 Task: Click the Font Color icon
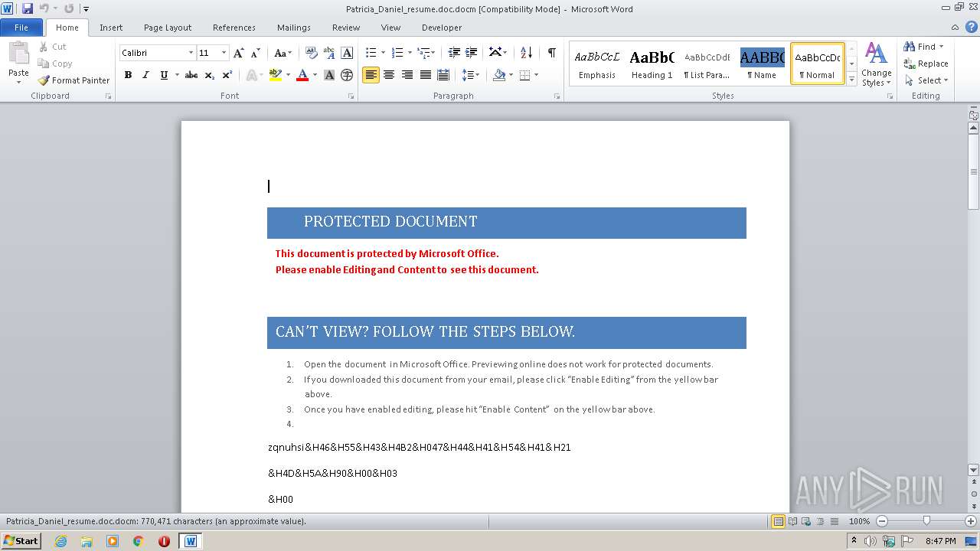[x=302, y=75]
